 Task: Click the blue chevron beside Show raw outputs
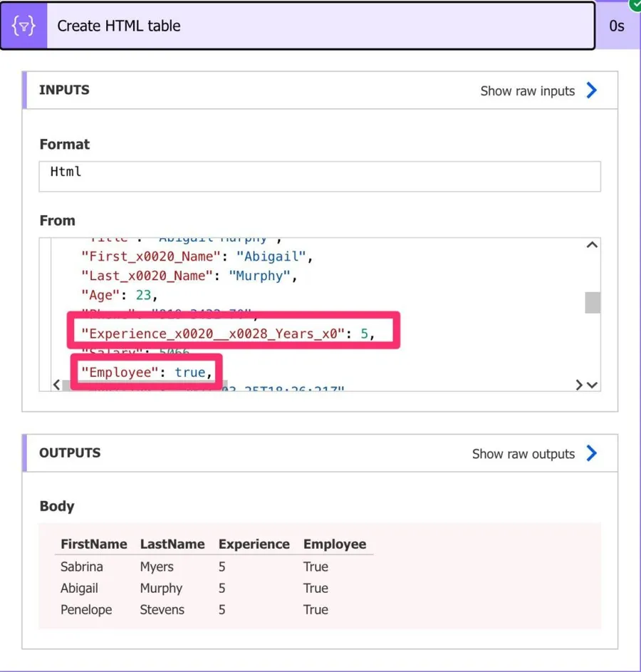point(591,454)
